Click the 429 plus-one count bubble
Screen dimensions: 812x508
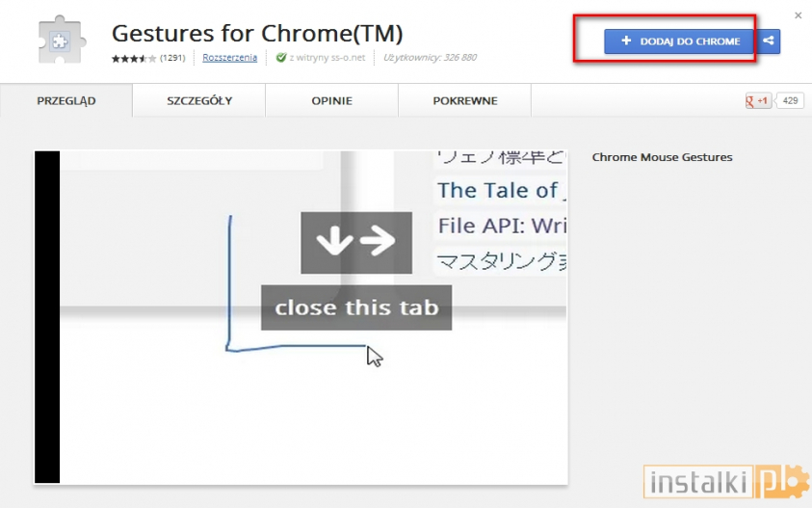pos(791,100)
